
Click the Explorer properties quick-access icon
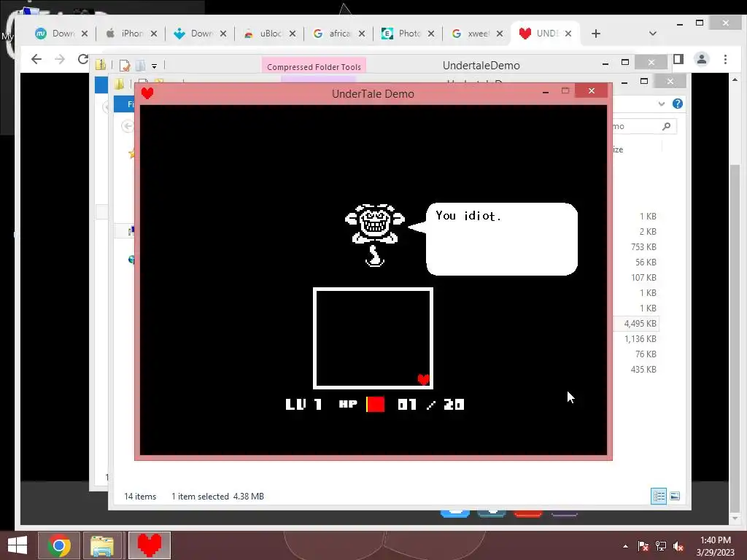point(125,65)
